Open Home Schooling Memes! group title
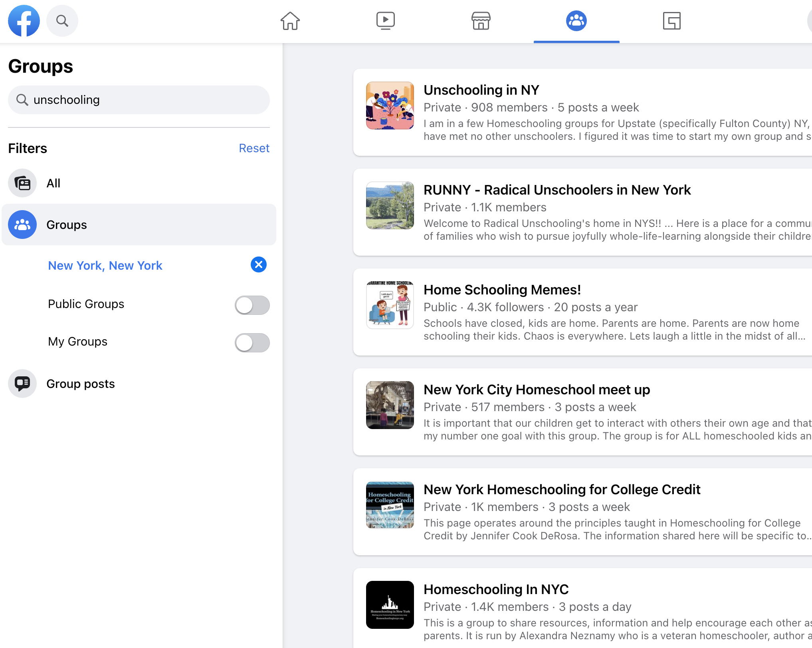 point(502,290)
